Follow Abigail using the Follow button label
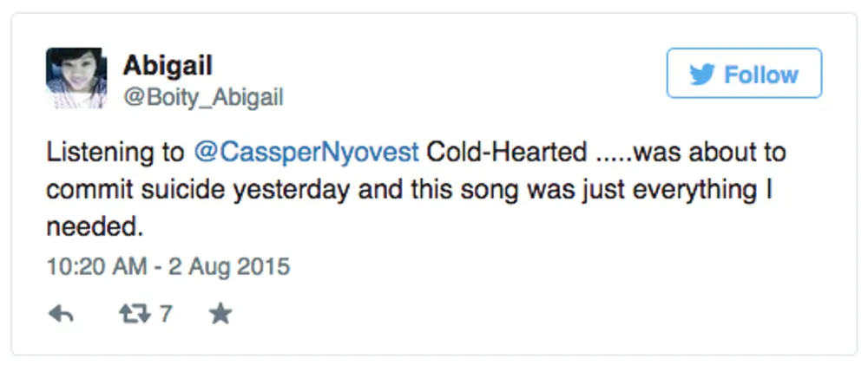Screen dimensions: 868x366 [761, 75]
